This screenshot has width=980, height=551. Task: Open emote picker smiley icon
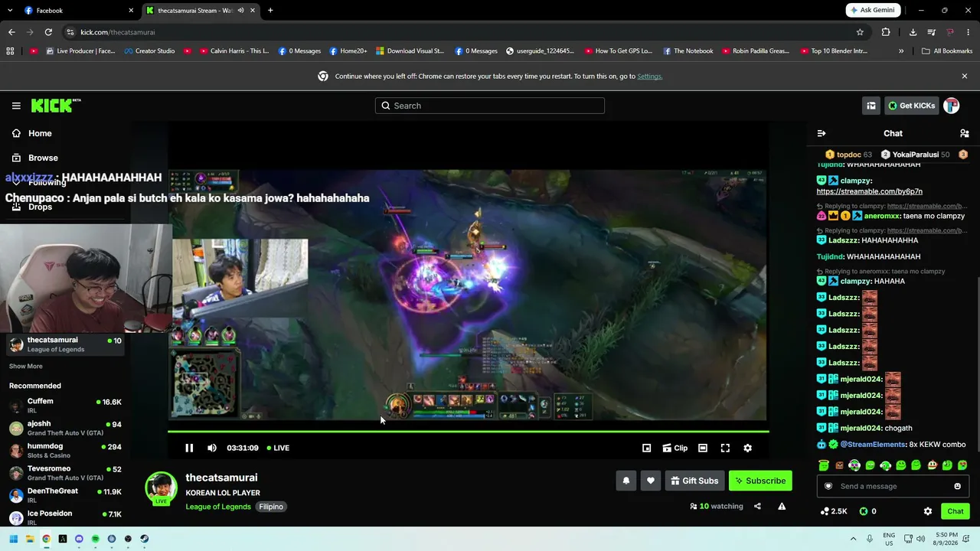957,486
